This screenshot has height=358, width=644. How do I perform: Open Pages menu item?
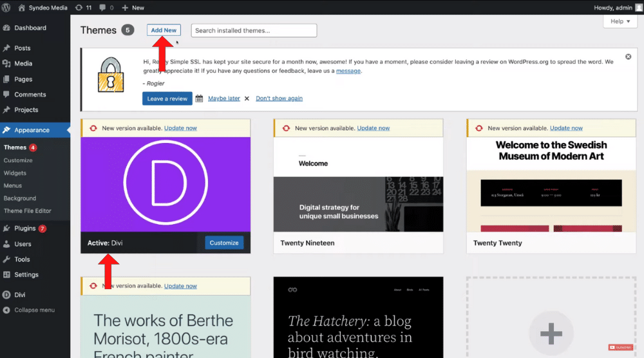[23, 79]
